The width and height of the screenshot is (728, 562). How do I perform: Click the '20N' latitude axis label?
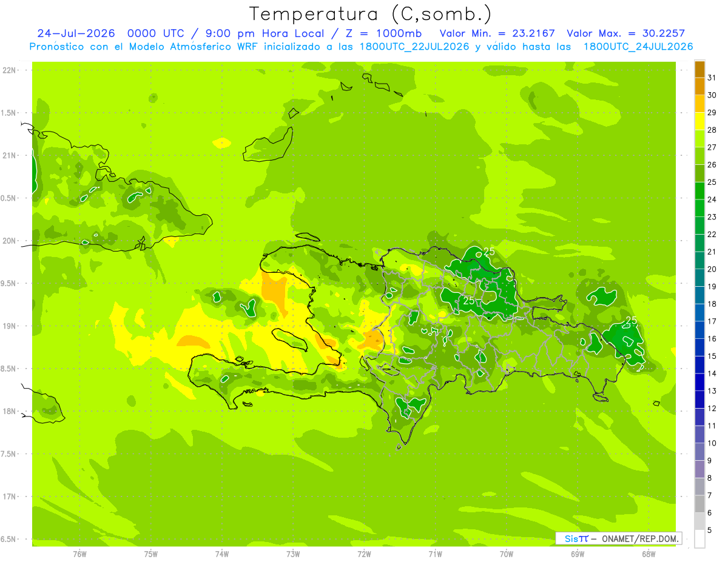tap(9, 241)
